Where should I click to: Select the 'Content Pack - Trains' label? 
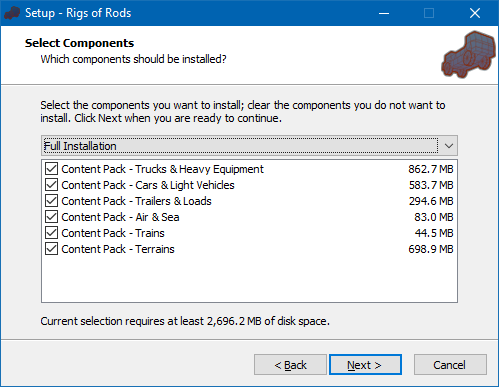pyautogui.click(x=113, y=233)
